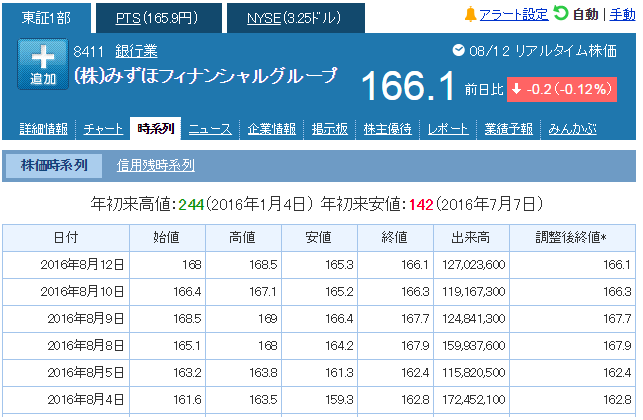Switch to PTS (165.9円) tab
The image size is (643, 420).
[x=159, y=18]
